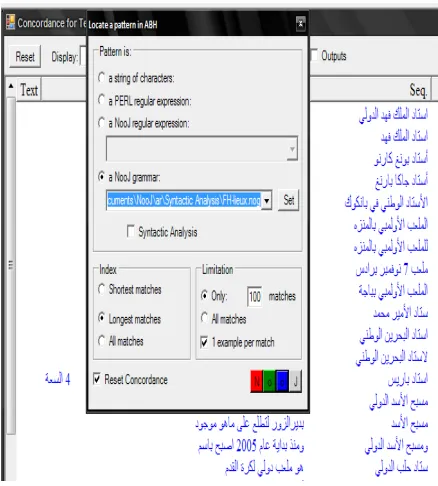This screenshot has height=486, width=438.
Task: Select sequence 'ستاد الأمير محمد'
Action: [x=401, y=313]
